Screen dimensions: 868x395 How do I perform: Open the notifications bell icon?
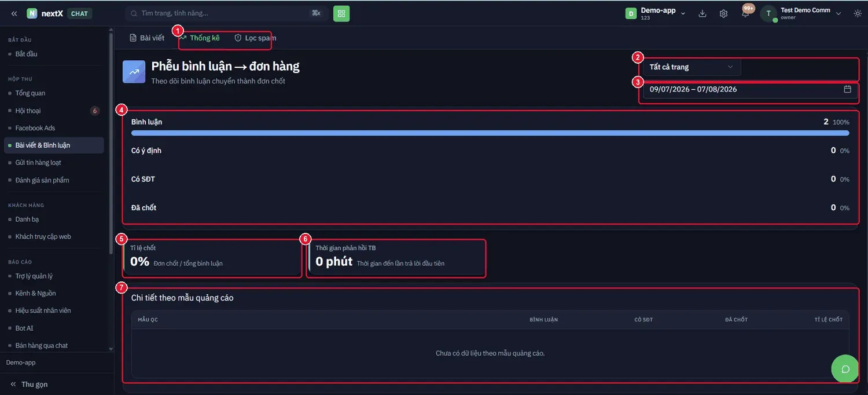click(745, 13)
